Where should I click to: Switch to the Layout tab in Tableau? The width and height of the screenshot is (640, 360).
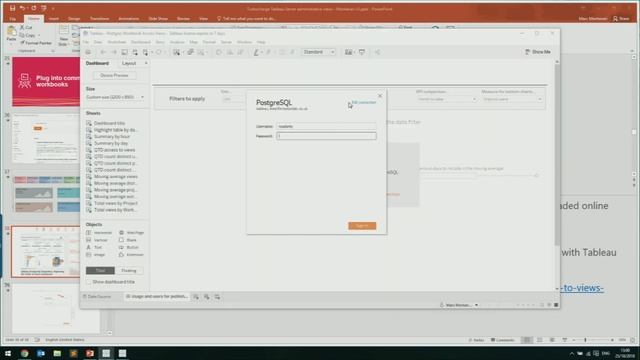pyautogui.click(x=129, y=63)
